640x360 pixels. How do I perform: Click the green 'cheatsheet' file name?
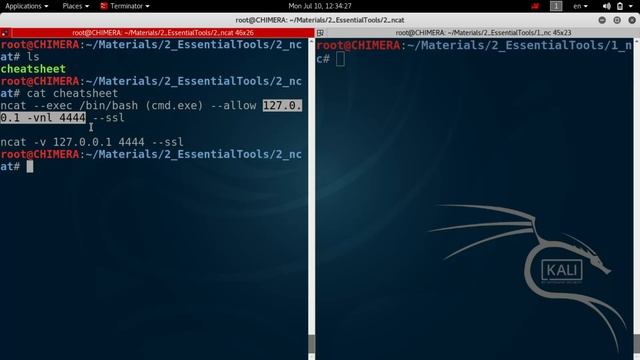tap(33, 69)
